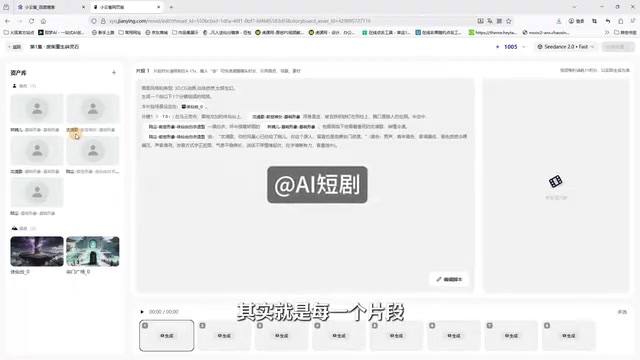The height and width of the screenshot is (360, 640).
Task: Go back with the browser back arrow
Action: (7, 21)
